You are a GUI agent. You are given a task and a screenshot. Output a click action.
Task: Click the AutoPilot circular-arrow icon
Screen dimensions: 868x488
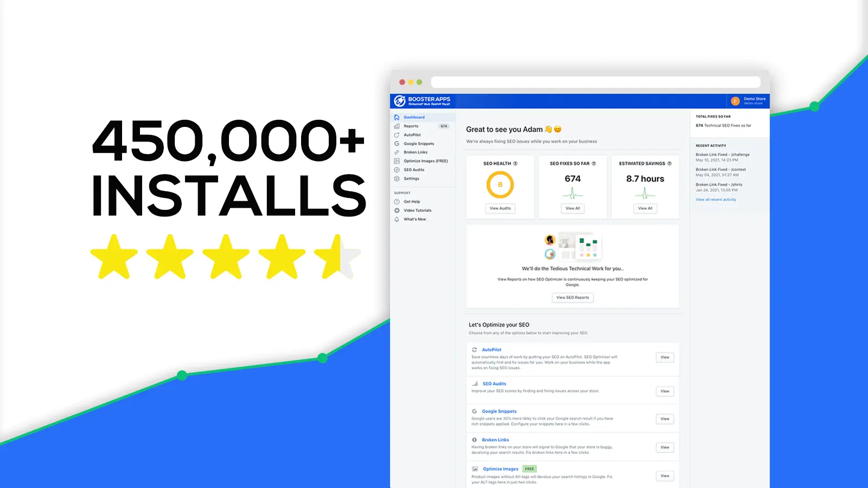point(397,135)
